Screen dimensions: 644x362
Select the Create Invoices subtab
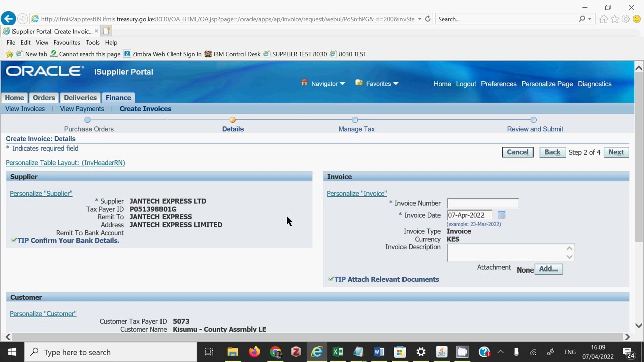145,109
